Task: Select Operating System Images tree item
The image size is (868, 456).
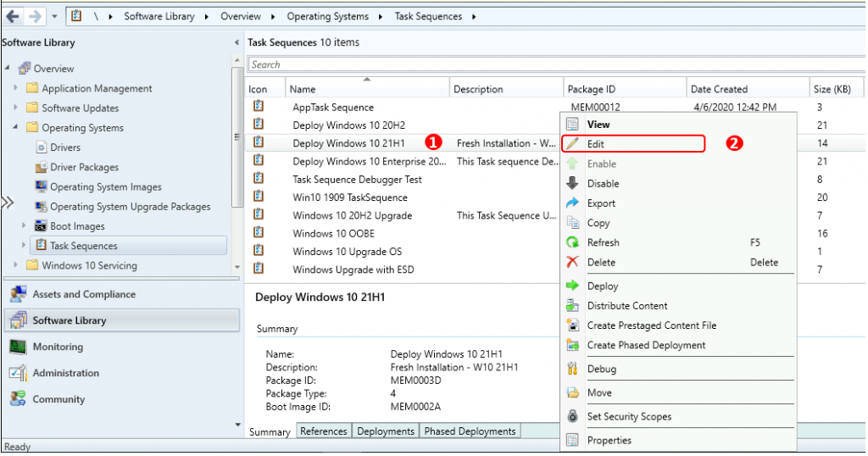Action: click(x=98, y=186)
